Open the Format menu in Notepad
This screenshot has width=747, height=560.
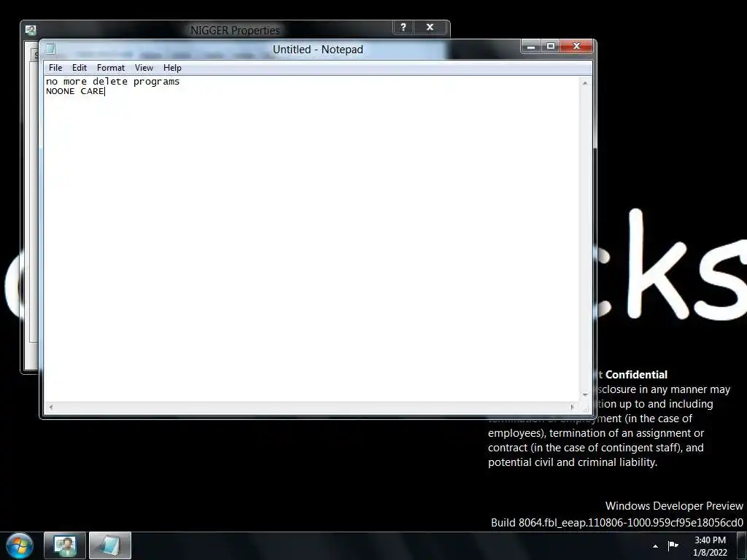click(x=111, y=68)
